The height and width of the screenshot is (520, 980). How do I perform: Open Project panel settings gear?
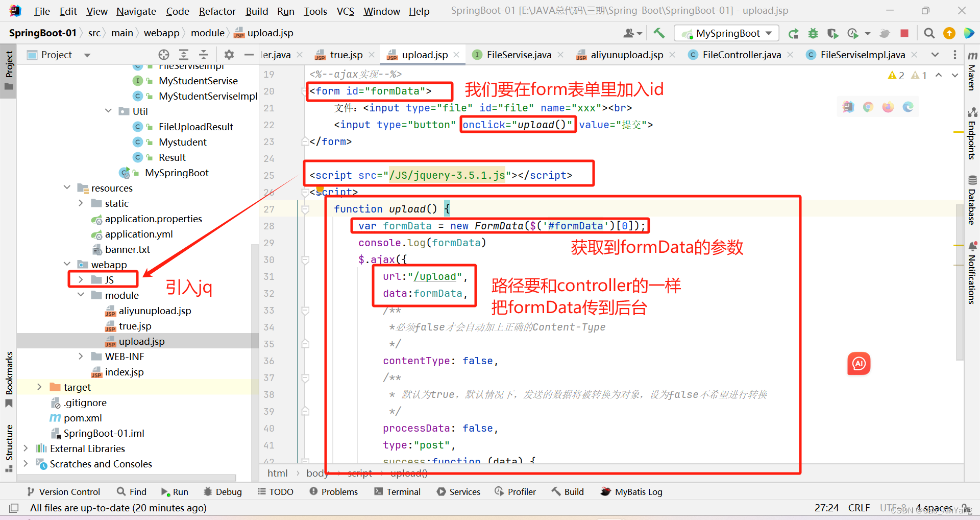click(229, 55)
